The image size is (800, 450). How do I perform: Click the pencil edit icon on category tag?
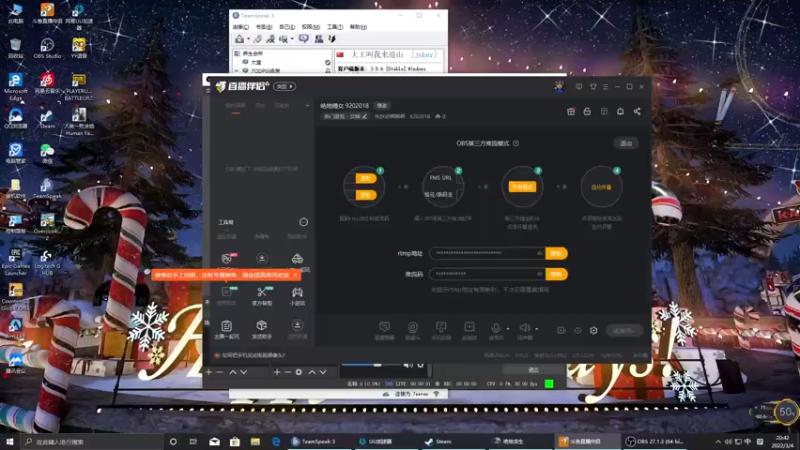365,116
